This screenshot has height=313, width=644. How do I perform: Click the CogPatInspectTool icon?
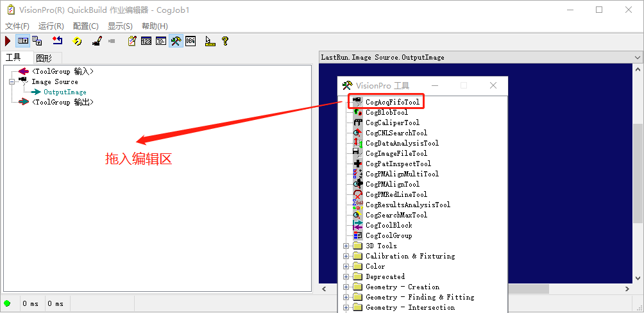pyautogui.click(x=358, y=164)
